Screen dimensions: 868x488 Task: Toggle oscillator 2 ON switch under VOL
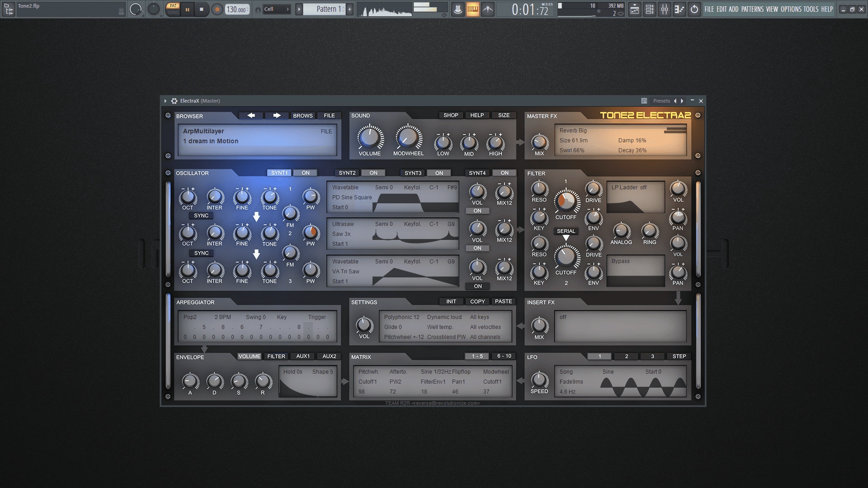(477, 249)
